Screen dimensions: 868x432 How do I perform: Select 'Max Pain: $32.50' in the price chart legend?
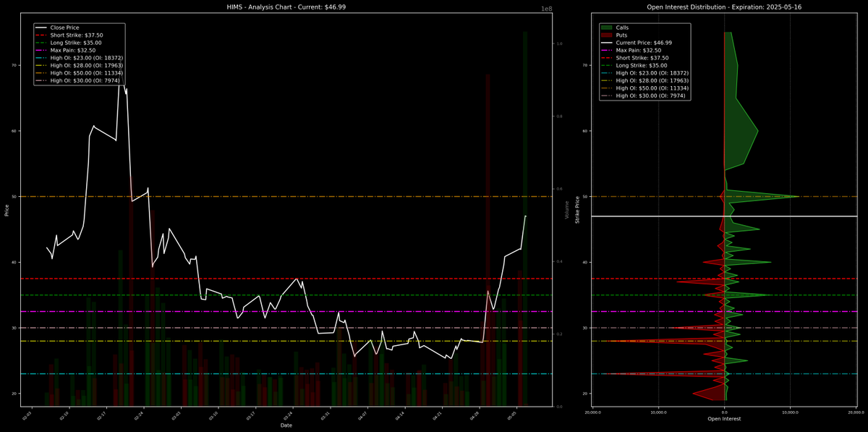pyautogui.click(x=73, y=50)
